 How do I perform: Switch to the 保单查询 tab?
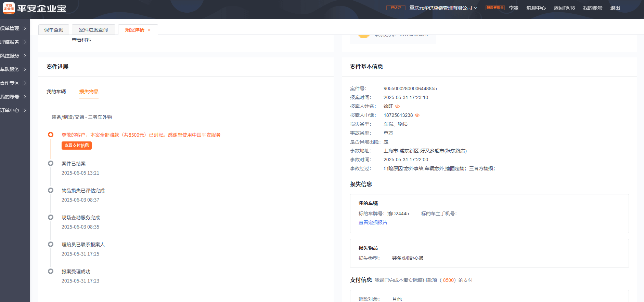(x=54, y=30)
